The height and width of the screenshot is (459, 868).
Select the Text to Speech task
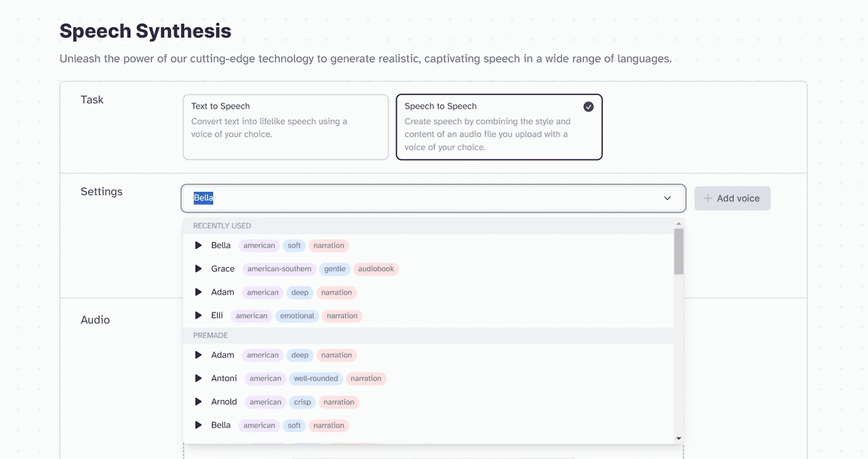point(285,127)
